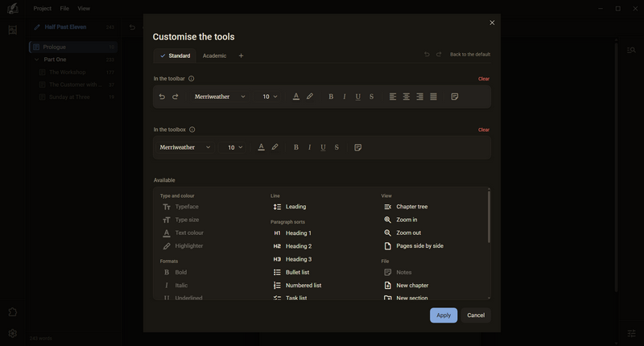This screenshot has height=346, width=644.
Task: Select Prologue in chapter tree
Action: [73, 47]
